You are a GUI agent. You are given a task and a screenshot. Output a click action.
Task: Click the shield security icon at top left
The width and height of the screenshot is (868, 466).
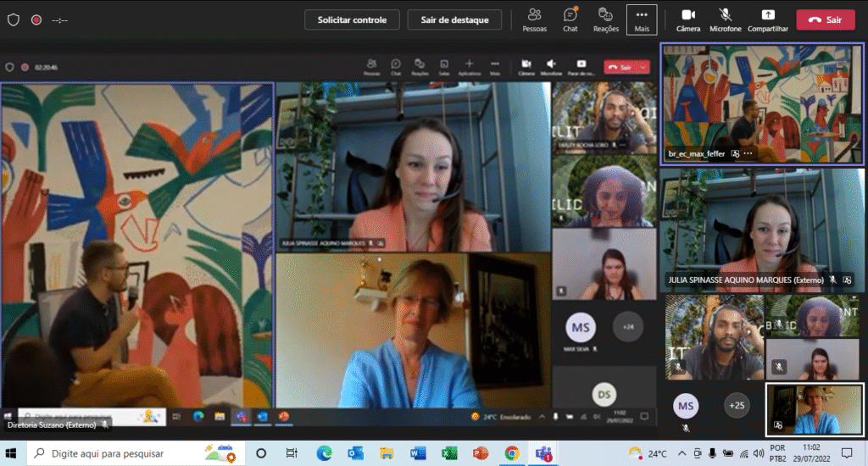tap(13, 19)
